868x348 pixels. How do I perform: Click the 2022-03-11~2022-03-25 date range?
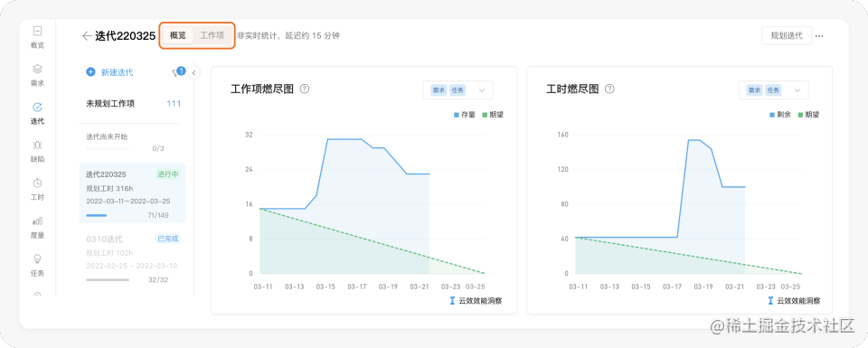tap(128, 201)
